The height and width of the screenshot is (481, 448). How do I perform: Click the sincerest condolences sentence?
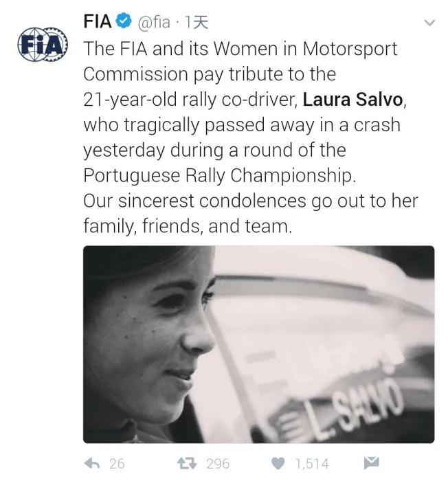(250, 201)
